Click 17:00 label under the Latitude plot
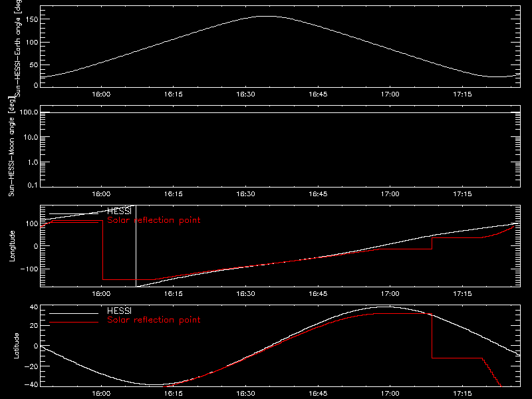The height and width of the screenshot is (399, 532). coord(390,393)
